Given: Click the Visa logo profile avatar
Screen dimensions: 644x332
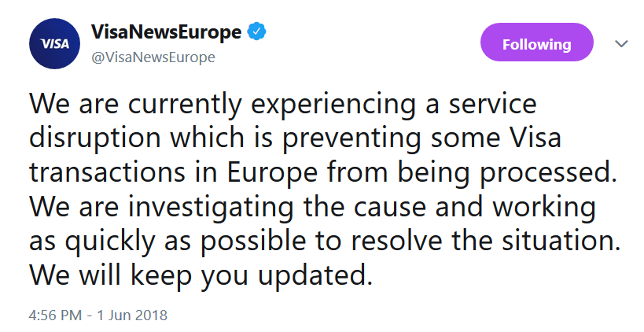Looking at the screenshot, I should pyautogui.click(x=56, y=44).
